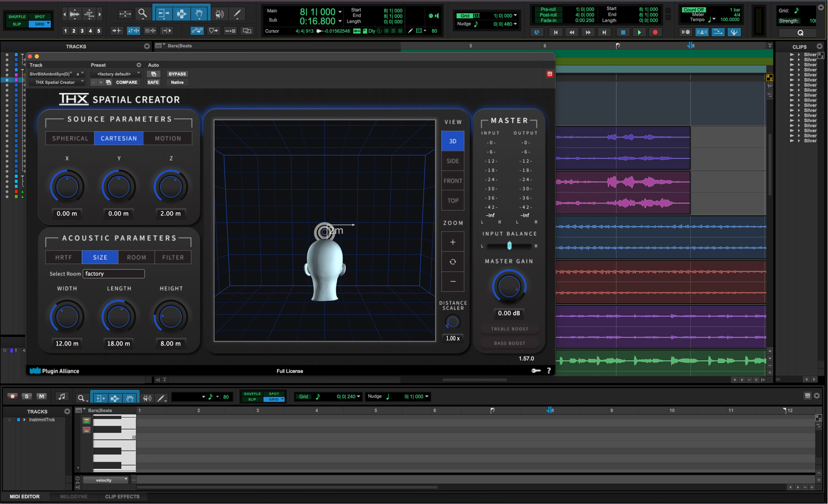Click the zoom-in plus button in plugin

pyautogui.click(x=453, y=242)
